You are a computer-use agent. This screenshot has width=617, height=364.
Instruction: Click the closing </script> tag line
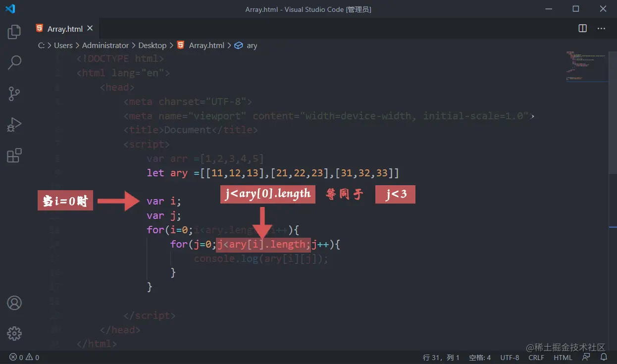coord(150,315)
